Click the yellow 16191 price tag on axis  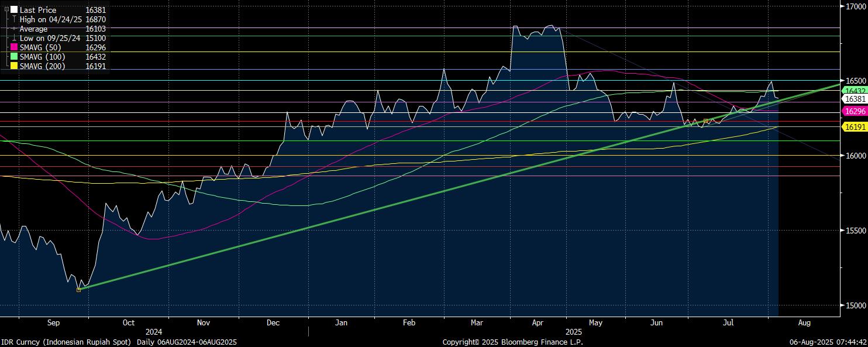pos(855,127)
